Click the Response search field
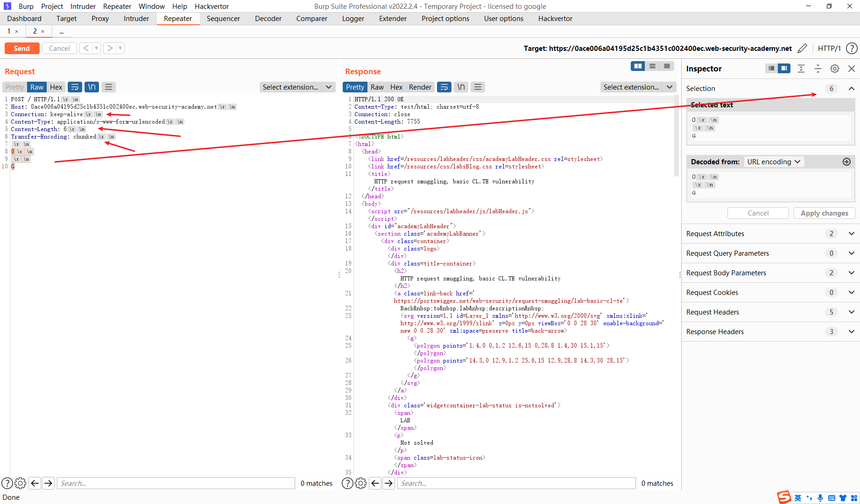This screenshot has width=860, height=504. [x=514, y=483]
